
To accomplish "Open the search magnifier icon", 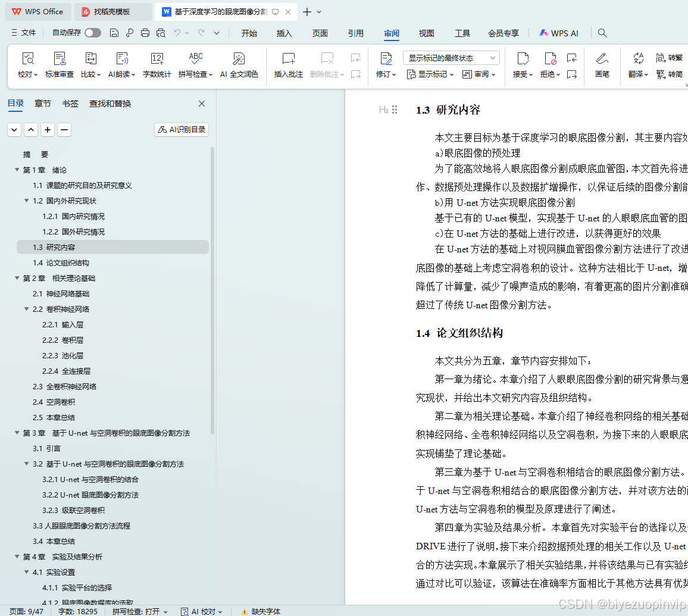I will (602, 33).
